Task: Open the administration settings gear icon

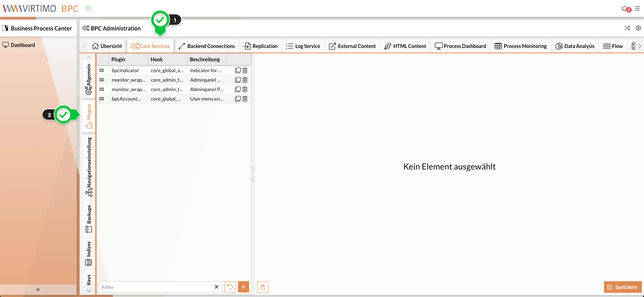Action: tap(638, 28)
